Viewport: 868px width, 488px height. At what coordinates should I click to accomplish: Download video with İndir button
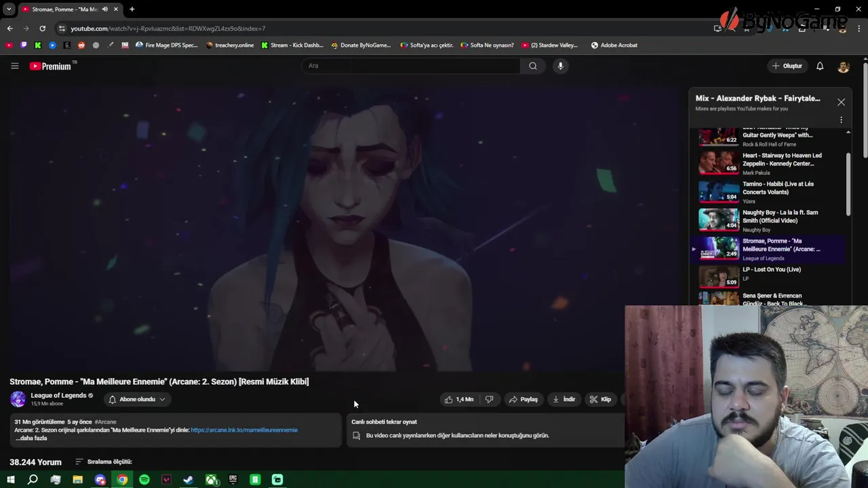pos(564,399)
